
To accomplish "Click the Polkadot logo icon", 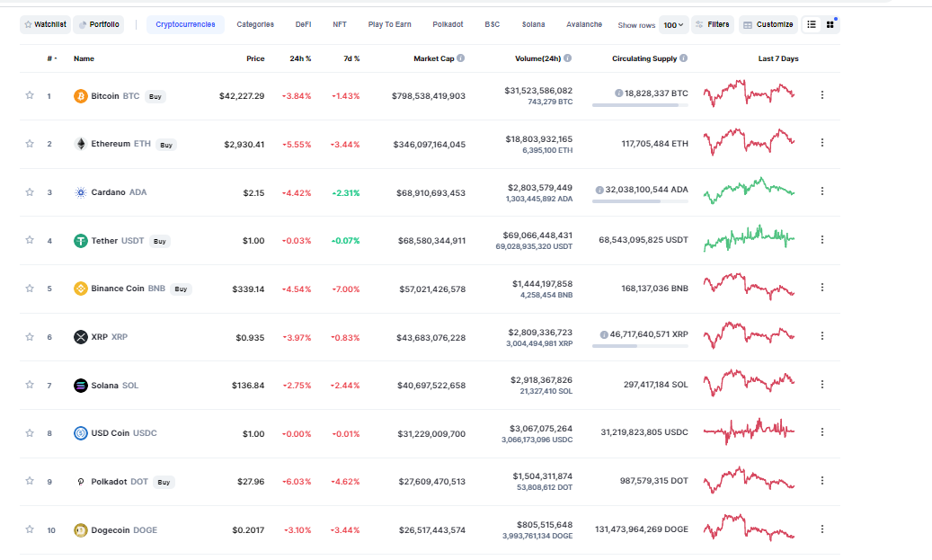I will [80, 482].
